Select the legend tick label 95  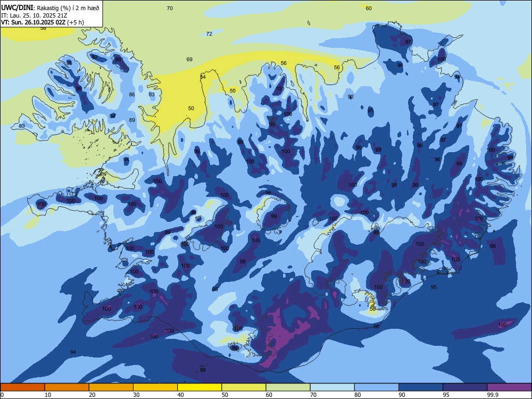point(446,395)
